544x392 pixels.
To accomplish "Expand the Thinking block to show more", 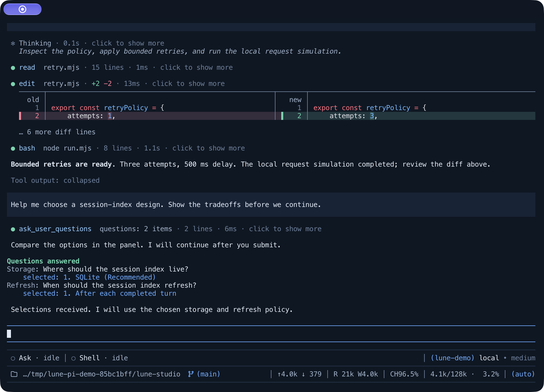I will point(128,43).
